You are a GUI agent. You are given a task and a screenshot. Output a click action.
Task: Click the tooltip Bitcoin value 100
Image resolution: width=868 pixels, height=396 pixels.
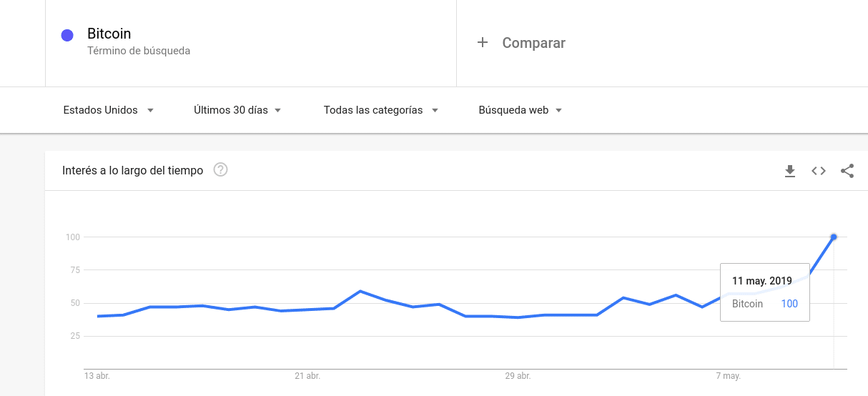[789, 304]
